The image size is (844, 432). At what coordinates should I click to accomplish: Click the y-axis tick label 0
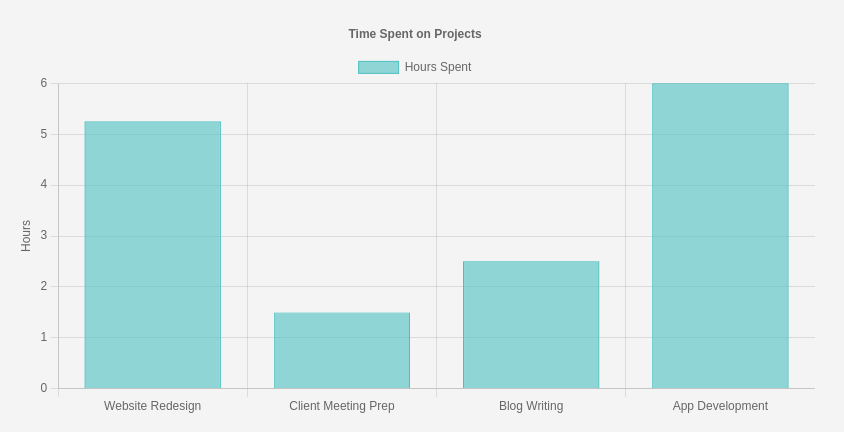click(x=44, y=388)
